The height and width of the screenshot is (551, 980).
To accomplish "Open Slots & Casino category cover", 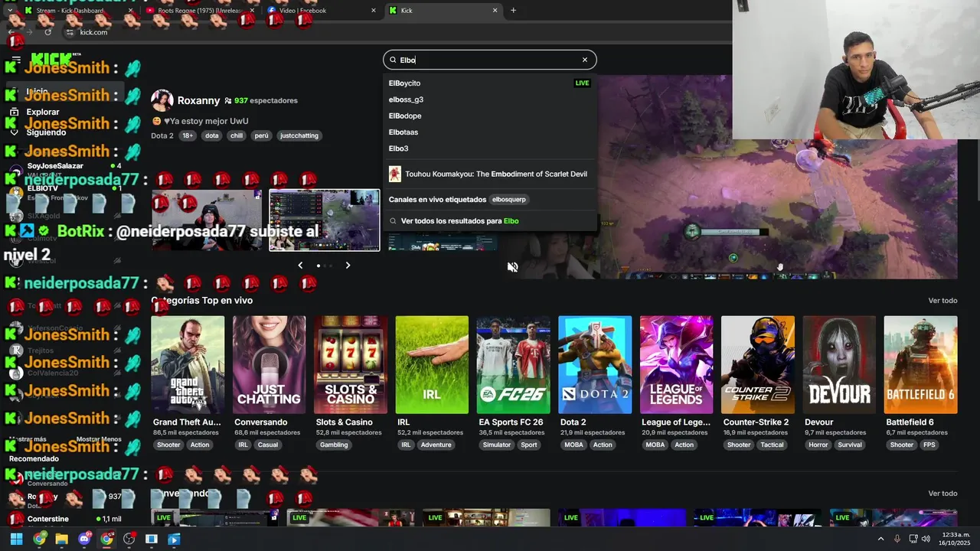I will tap(351, 365).
